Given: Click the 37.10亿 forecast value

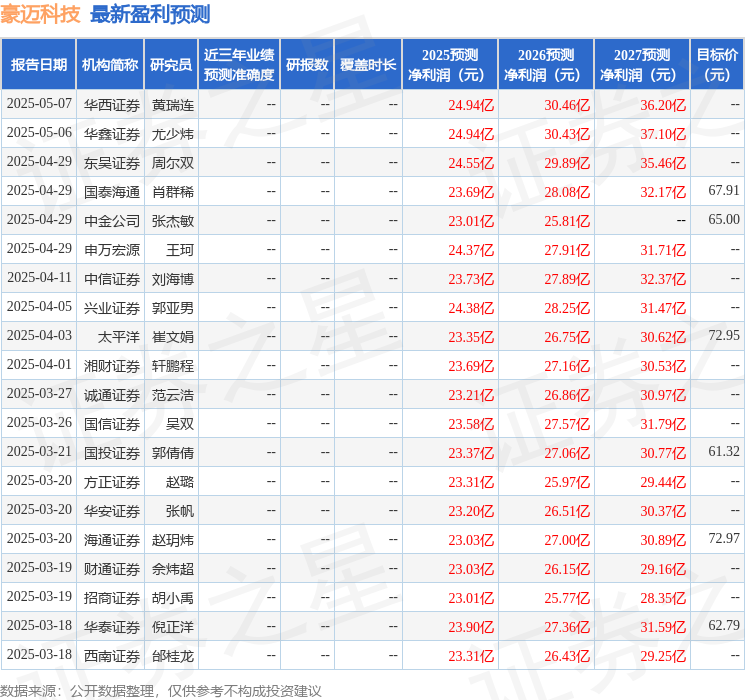Looking at the screenshot, I should coord(663,134).
